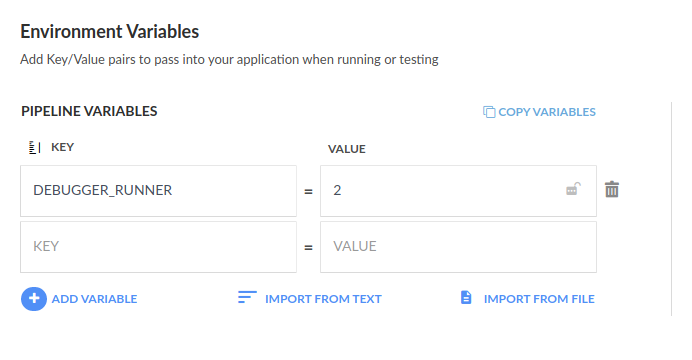Click the IMPORT FROM TEXT label

pos(323,299)
